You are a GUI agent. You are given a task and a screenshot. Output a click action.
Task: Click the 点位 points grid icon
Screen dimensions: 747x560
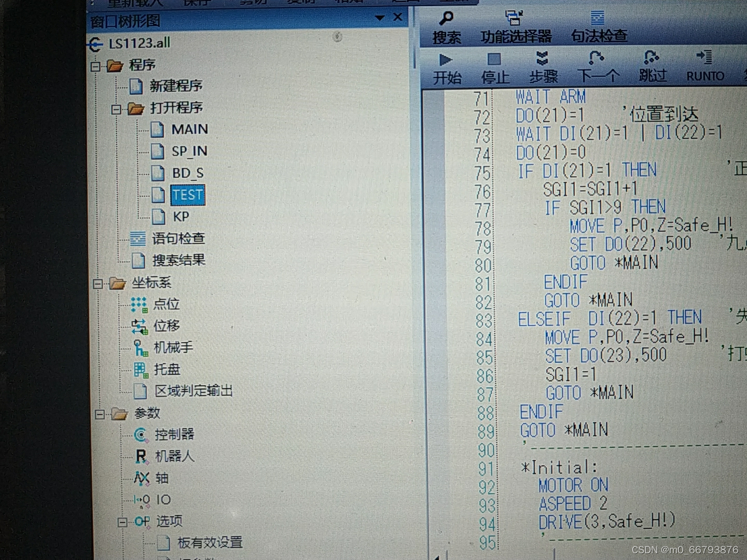[139, 304]
